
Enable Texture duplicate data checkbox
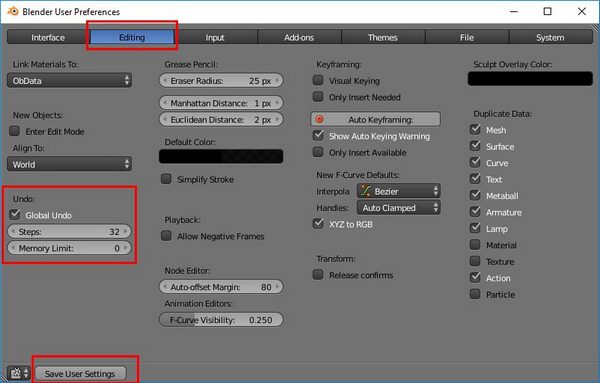point(475,261)
